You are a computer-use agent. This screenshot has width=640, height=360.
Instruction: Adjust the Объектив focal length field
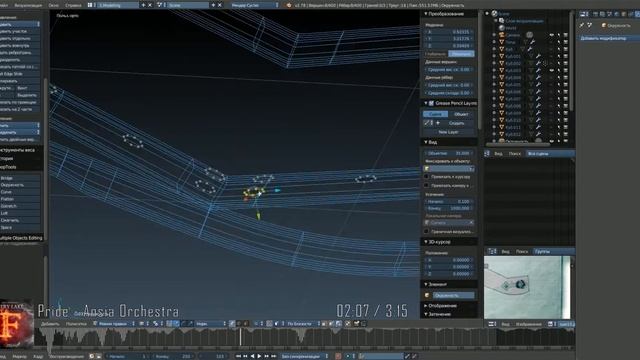[x=449, y=153]
